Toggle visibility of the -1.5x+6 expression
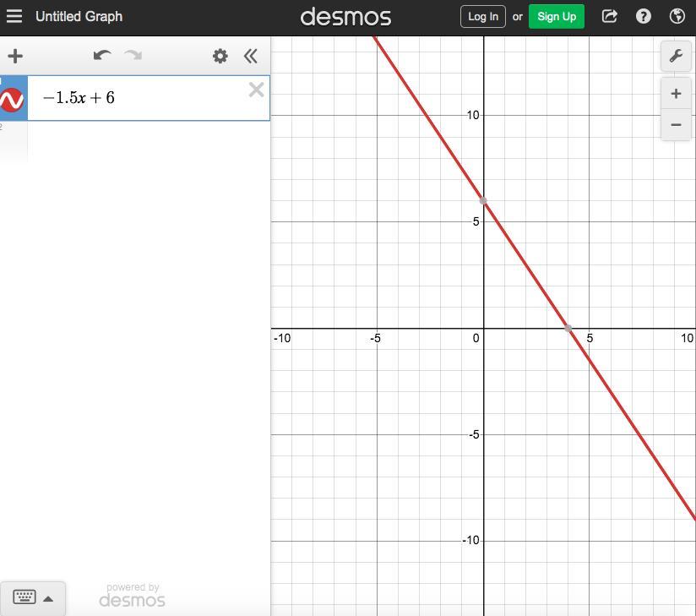Viewport: 696px width, 616px height. pos(12,100)
